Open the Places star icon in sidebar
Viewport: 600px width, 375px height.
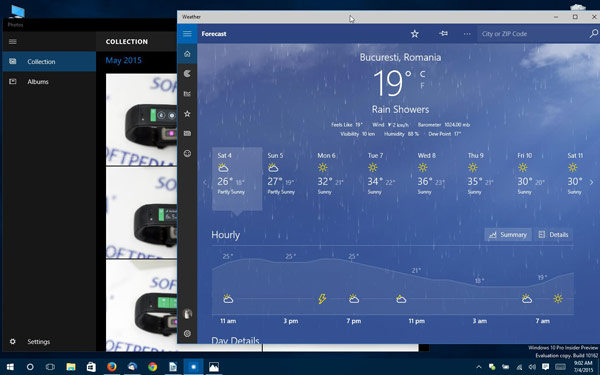pos(187,114)
